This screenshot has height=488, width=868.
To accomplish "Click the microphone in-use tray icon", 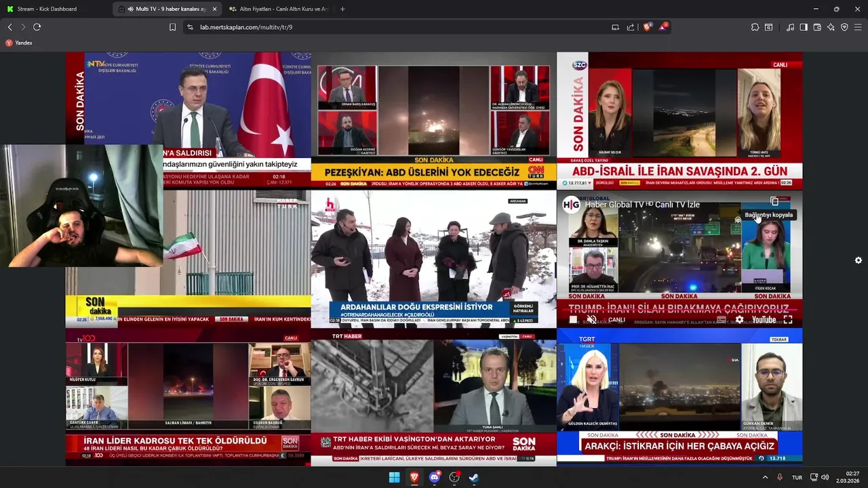I will pos(780,477).
